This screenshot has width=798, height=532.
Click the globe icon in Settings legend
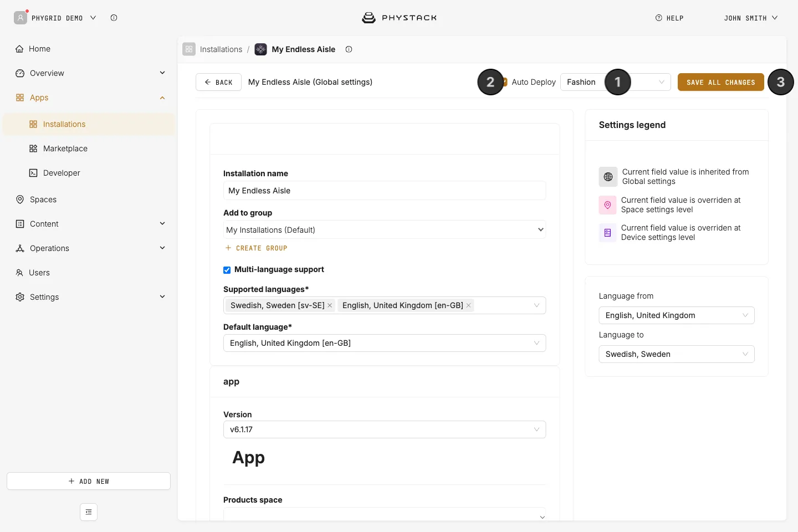[608, 177]
